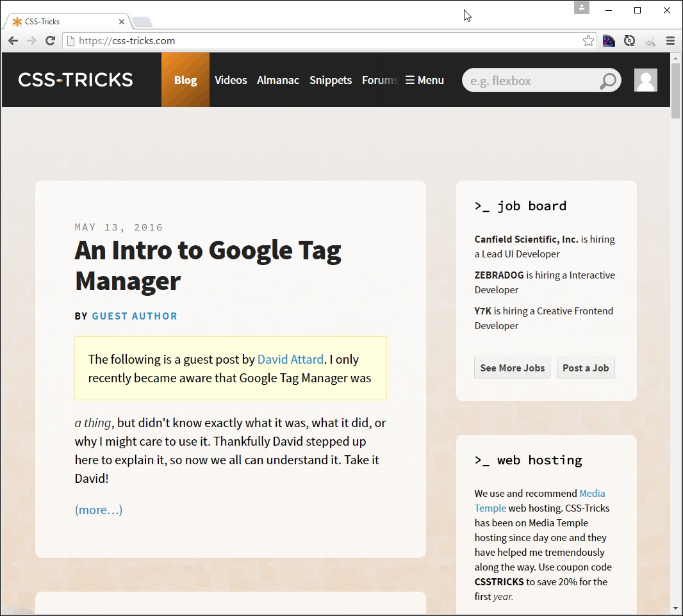Click the user avatar icon in site header
The height and width of the screenshot is (616, 683).
645,79
